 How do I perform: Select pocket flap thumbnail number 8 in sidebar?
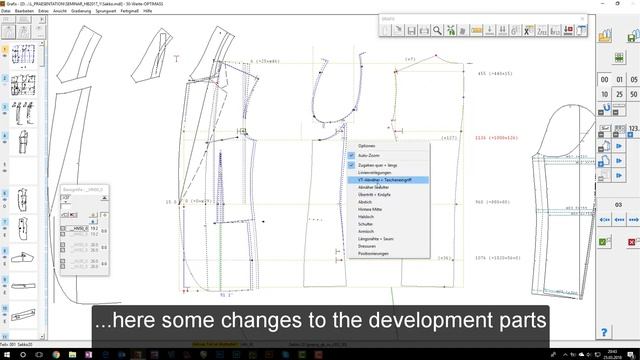click(x=23, y=257)
